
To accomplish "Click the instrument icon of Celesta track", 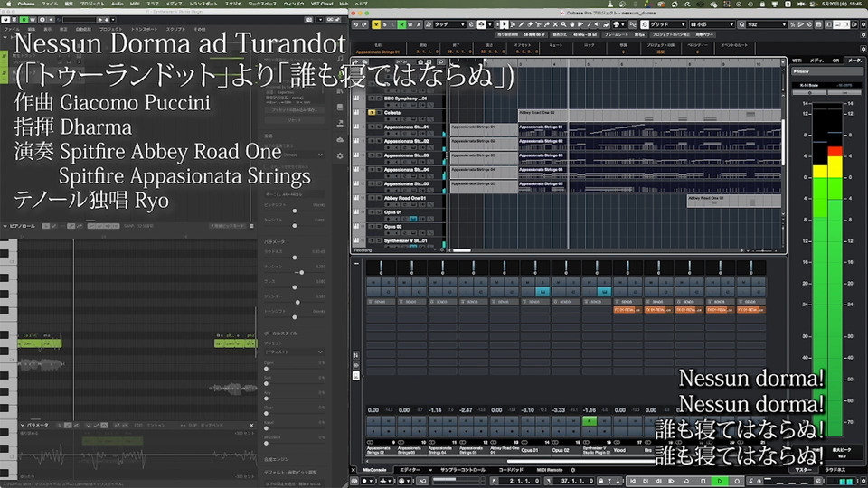I will pyautogui.click(x=357, y=112).
